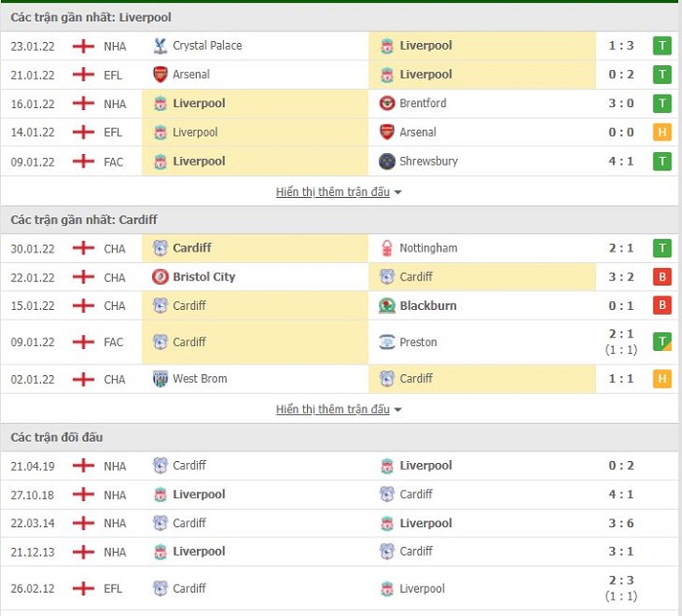Click the Nottingham club crest icon
The height and width of the screenshot is (616, 682).
coord(387,249)
